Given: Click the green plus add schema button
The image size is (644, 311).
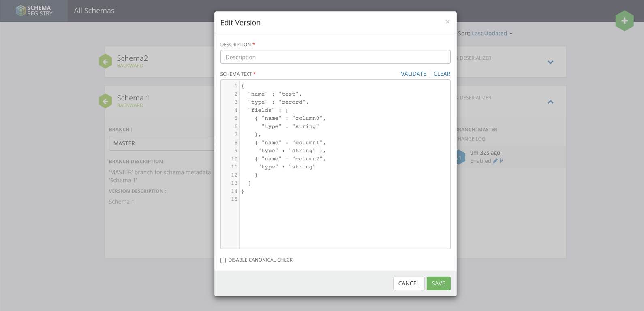Looking at the screenshot, I should pos(624,21).
